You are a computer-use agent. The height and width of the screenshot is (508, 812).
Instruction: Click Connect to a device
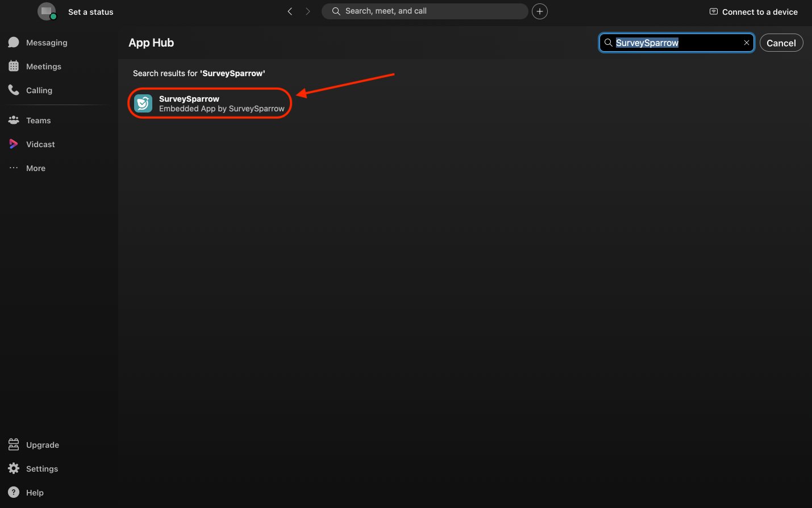click(753, 12)
